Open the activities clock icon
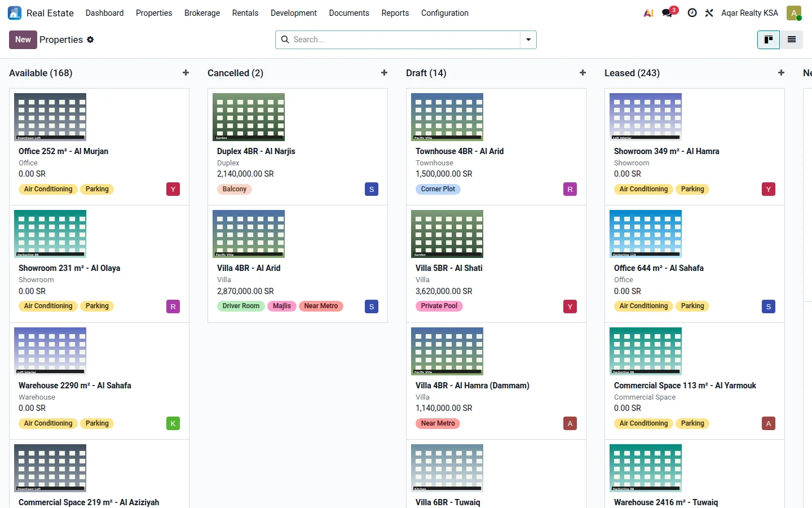This screenshot has height=508, width=812. [692, 13]
